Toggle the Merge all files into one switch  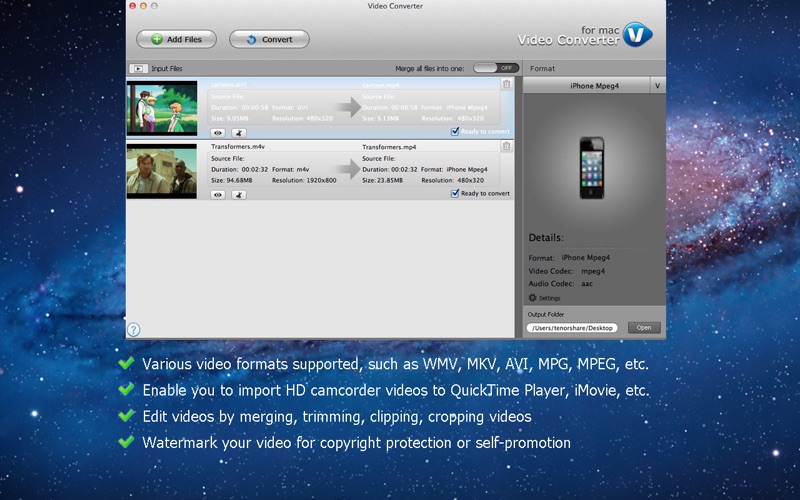point(496,68)
